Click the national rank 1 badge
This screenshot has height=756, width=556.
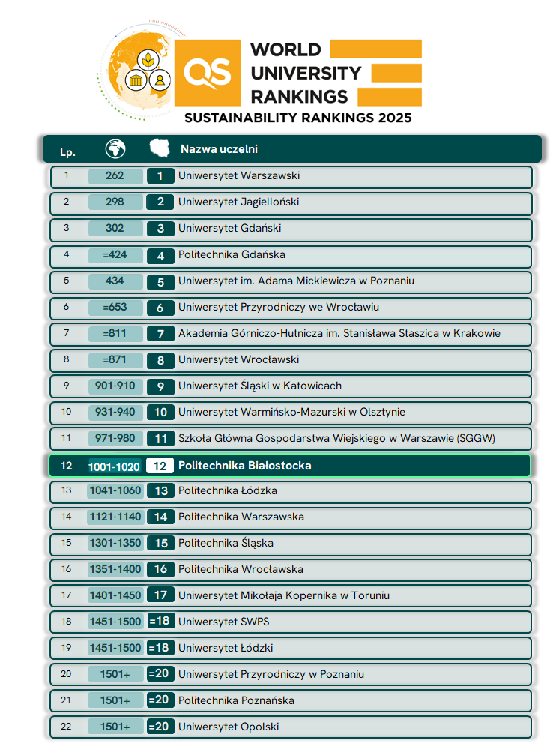160,176
